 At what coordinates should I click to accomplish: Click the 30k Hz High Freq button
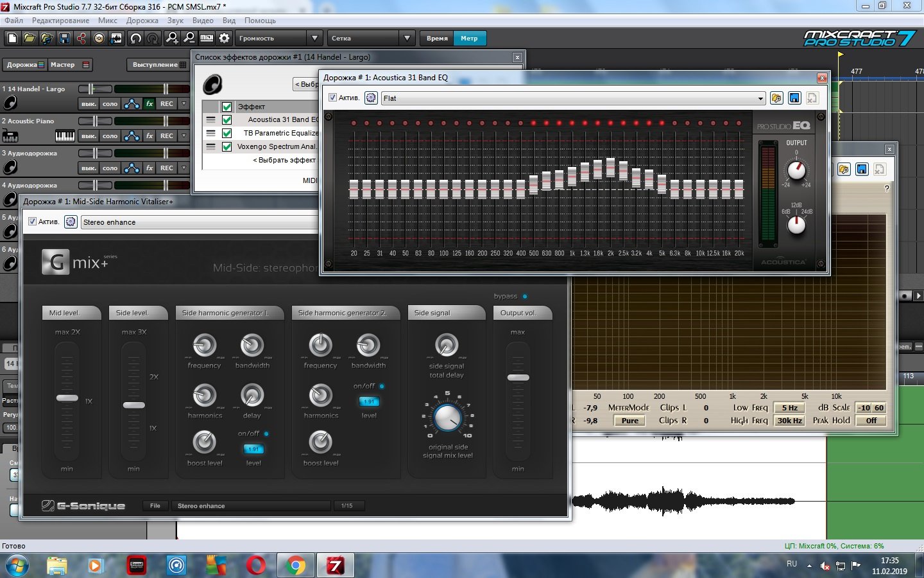(x=789, y=421)
